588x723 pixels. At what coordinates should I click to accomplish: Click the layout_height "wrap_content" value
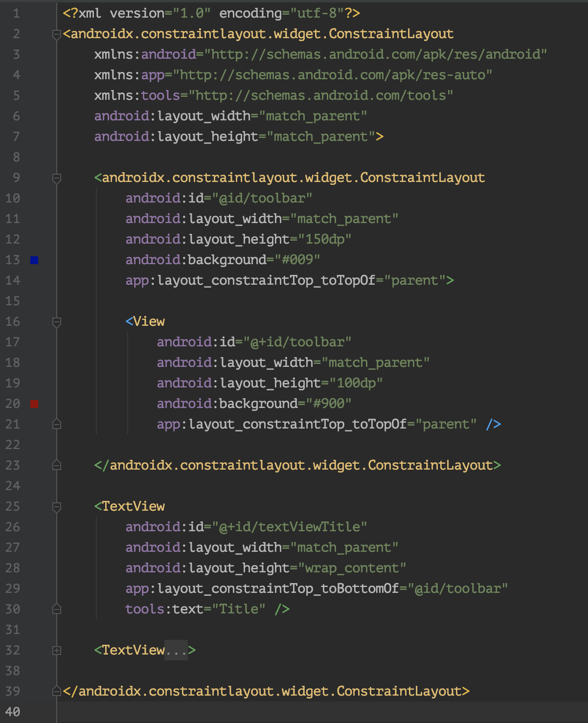point(352,568)
